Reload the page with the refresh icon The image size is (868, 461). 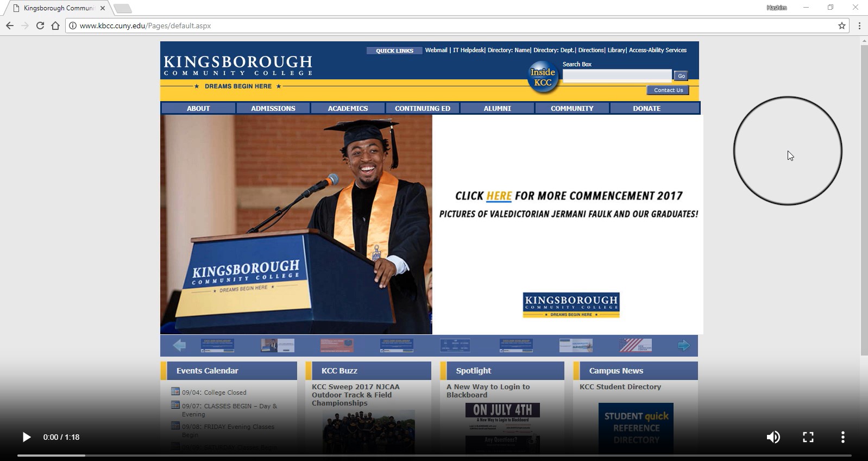[40, 26]
